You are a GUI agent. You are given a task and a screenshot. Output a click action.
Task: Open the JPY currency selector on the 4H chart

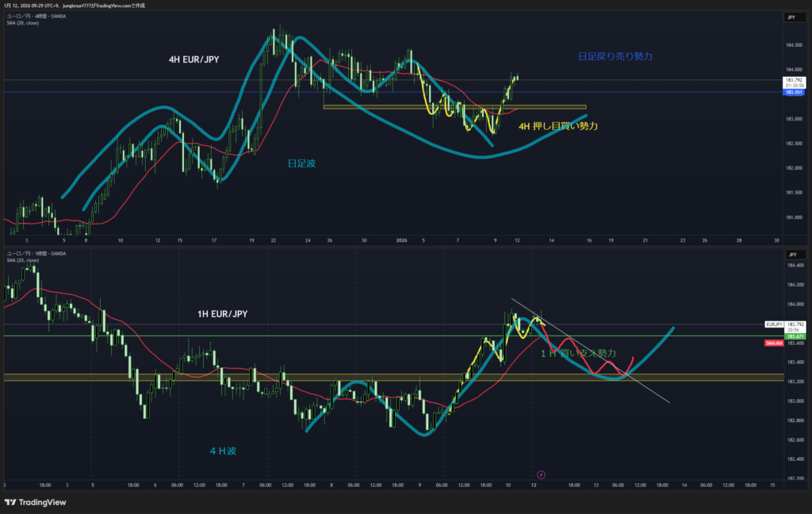(791, 17)
